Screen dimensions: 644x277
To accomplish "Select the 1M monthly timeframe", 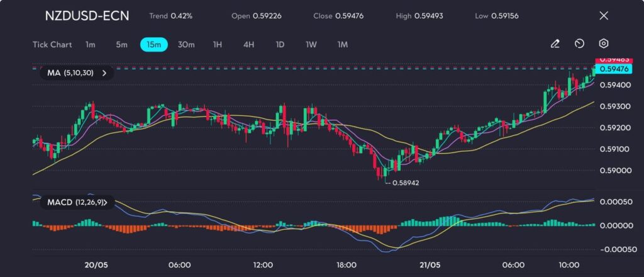I will pos(342,45).
